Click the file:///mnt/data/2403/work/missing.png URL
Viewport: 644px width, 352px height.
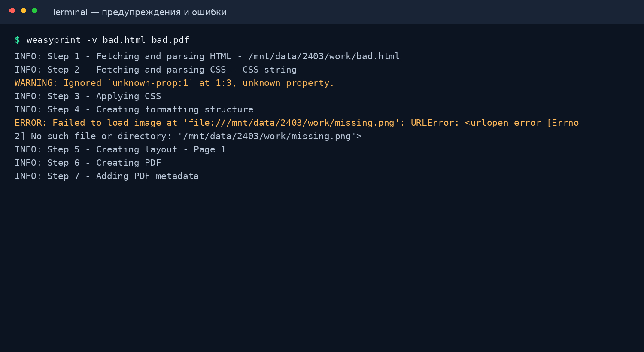coord(292,123)
